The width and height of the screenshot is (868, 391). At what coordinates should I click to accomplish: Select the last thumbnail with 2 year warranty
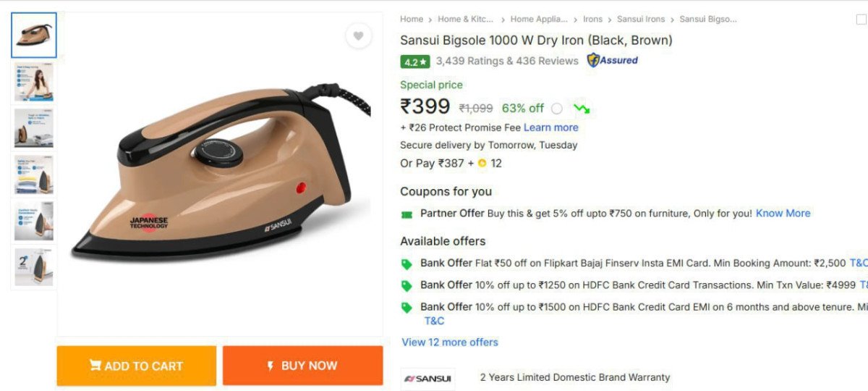point(34,267)
